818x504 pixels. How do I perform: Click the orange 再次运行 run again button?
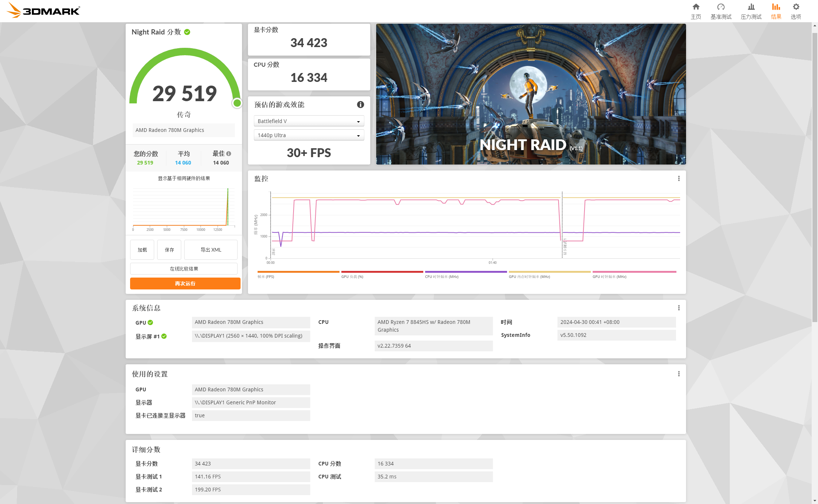pyautogui.click(x=185, y=283)
